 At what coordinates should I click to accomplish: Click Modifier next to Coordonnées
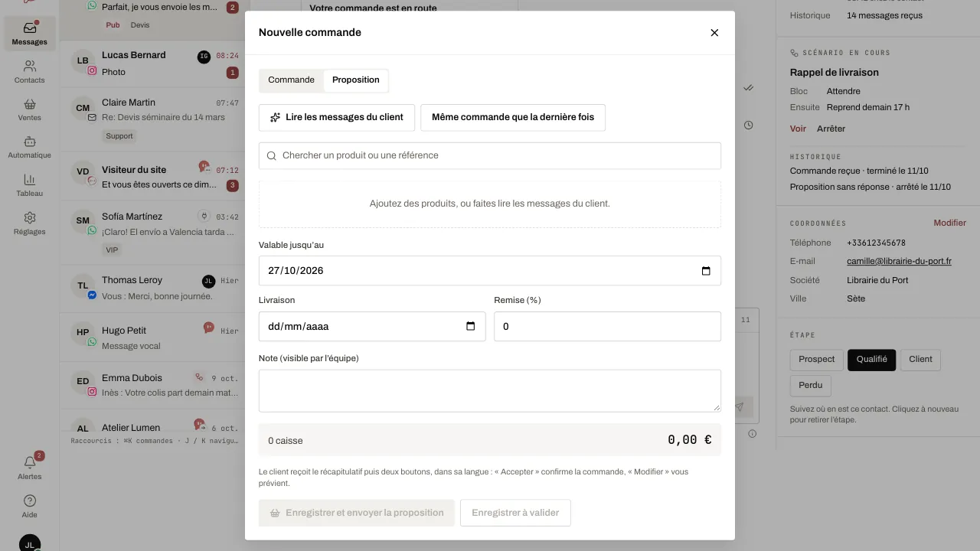(949, 223)
